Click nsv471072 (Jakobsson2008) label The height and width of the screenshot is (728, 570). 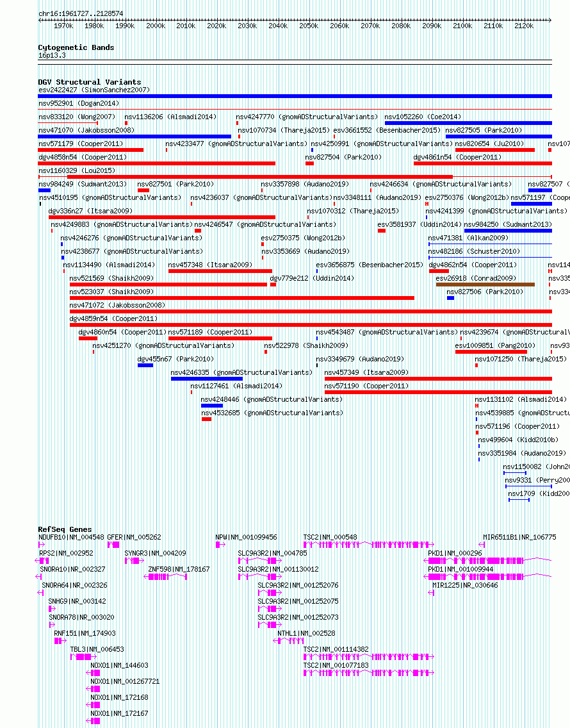[x=117, y=306]
